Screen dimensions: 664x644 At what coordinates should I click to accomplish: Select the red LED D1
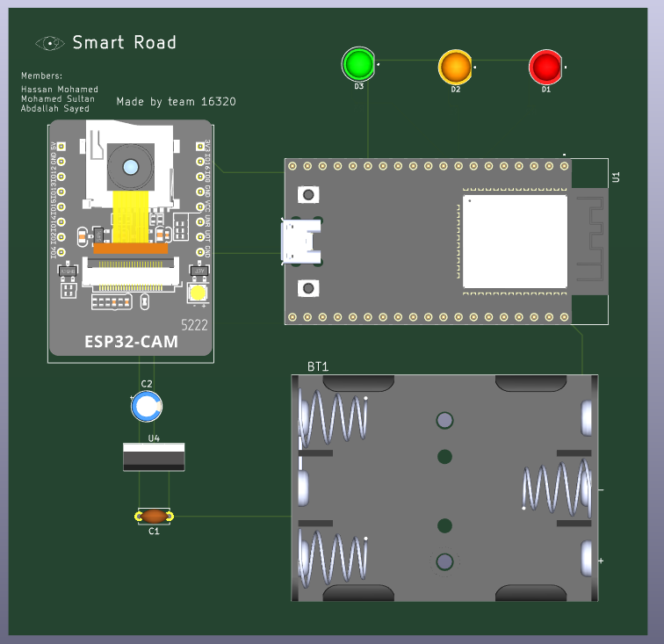coord(545,67)
